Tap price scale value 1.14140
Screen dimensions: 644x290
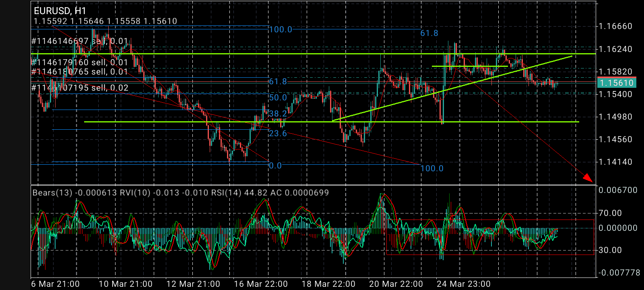point(616,162)
